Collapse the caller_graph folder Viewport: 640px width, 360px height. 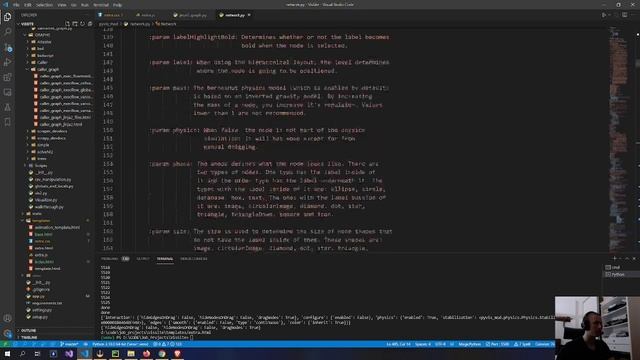coord(48,69)
